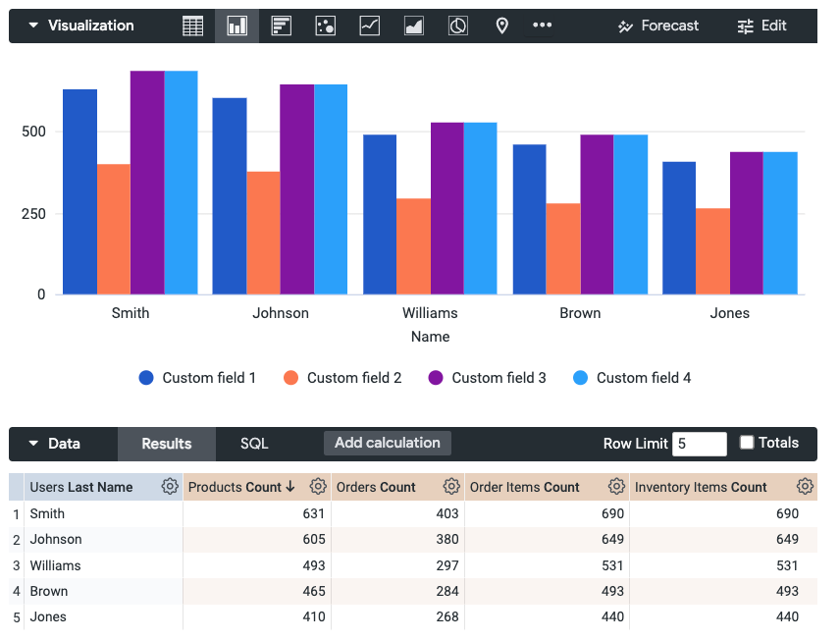840x640 pixels.
Task: Toggle Custom field 4 legend swatch
Action: 580,378
